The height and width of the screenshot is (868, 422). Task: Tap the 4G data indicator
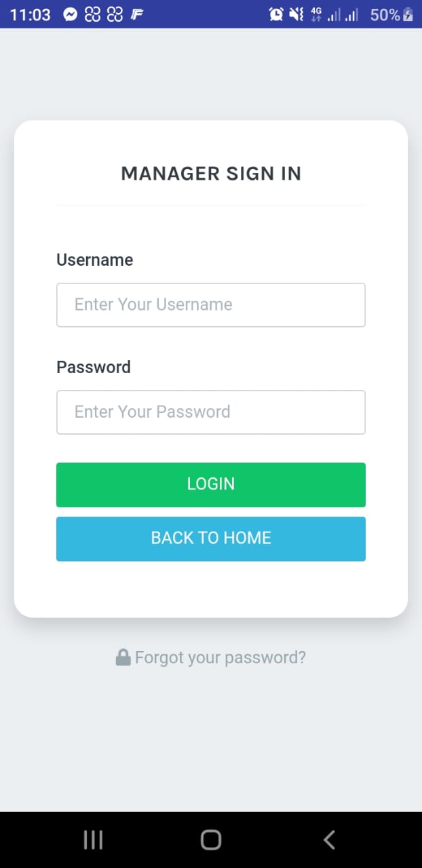tap(316, 14)
